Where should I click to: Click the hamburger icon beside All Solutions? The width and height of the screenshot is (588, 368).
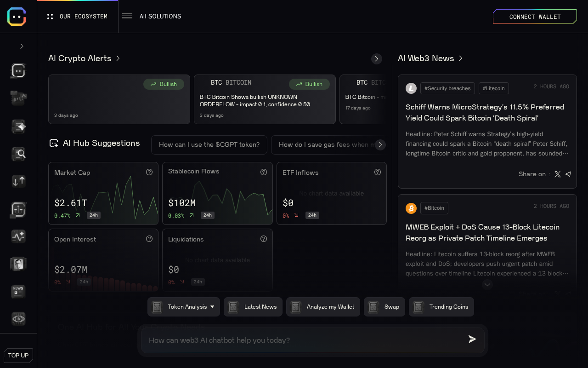click(x=127, y=16)
